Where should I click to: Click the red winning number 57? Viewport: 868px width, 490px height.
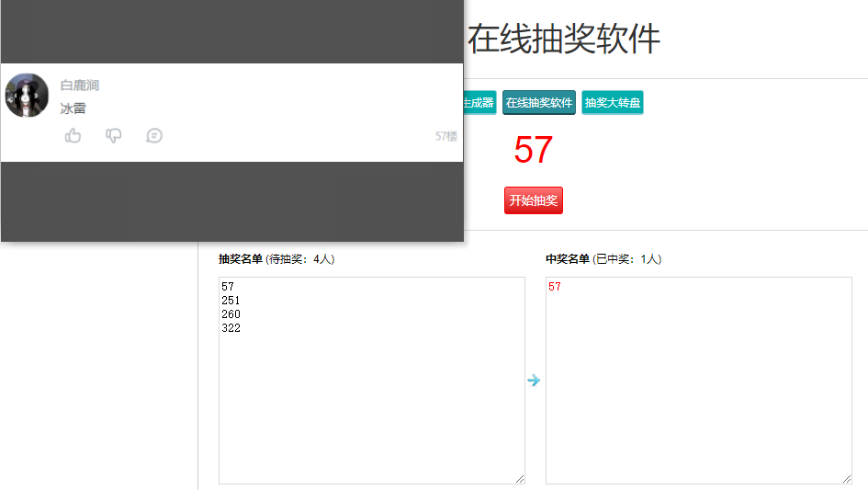click(x=533, y=150)
